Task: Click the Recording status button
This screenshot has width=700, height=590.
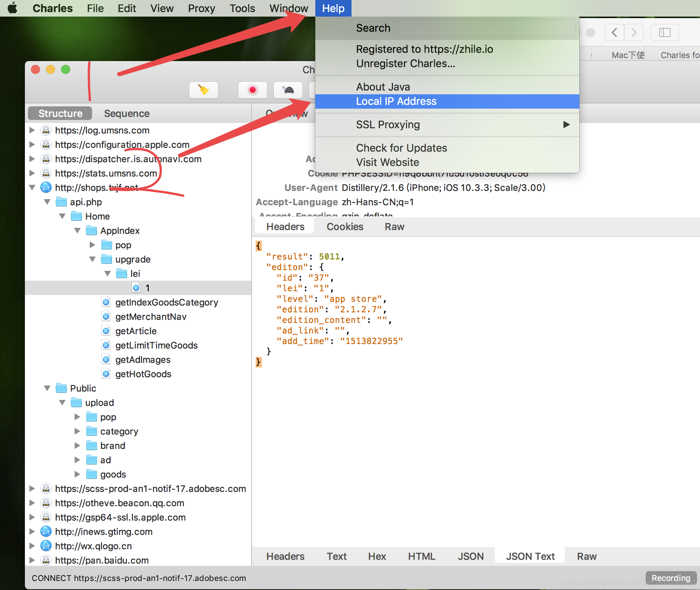Action: (671, 578)
